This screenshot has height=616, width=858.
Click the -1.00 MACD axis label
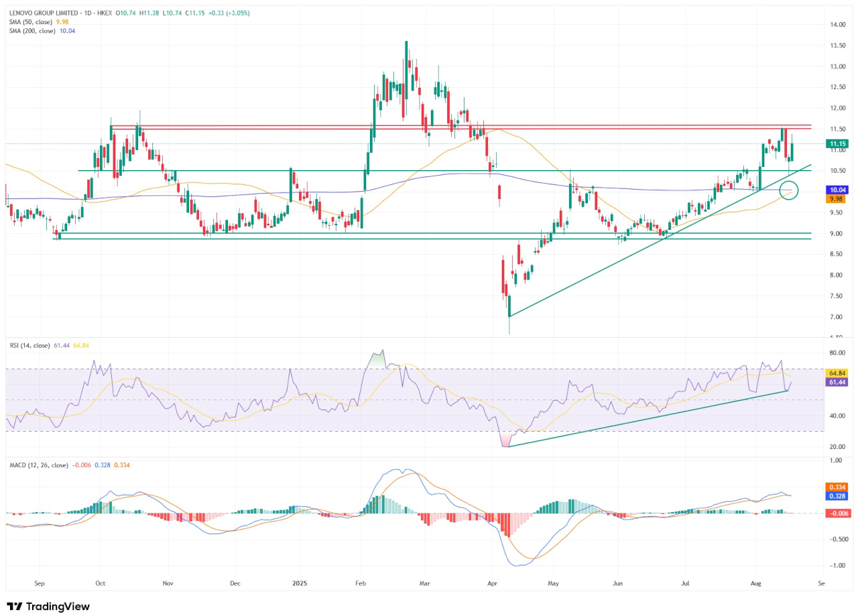(x=838, y=565)
